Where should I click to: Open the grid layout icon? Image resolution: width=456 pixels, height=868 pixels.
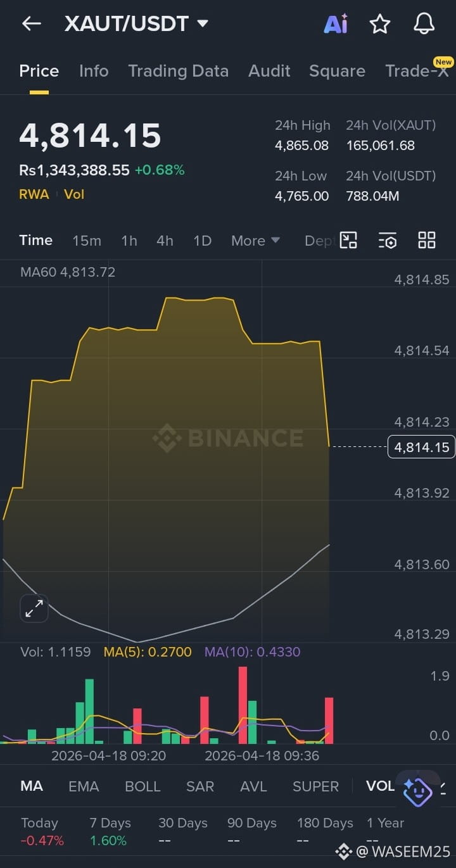[x=427, y=240]
